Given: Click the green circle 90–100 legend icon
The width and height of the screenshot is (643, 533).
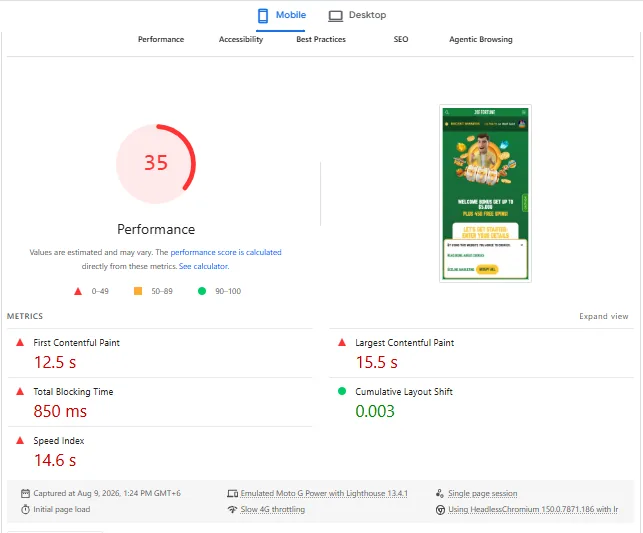Looking at the screenshot, I should [202, 291].
